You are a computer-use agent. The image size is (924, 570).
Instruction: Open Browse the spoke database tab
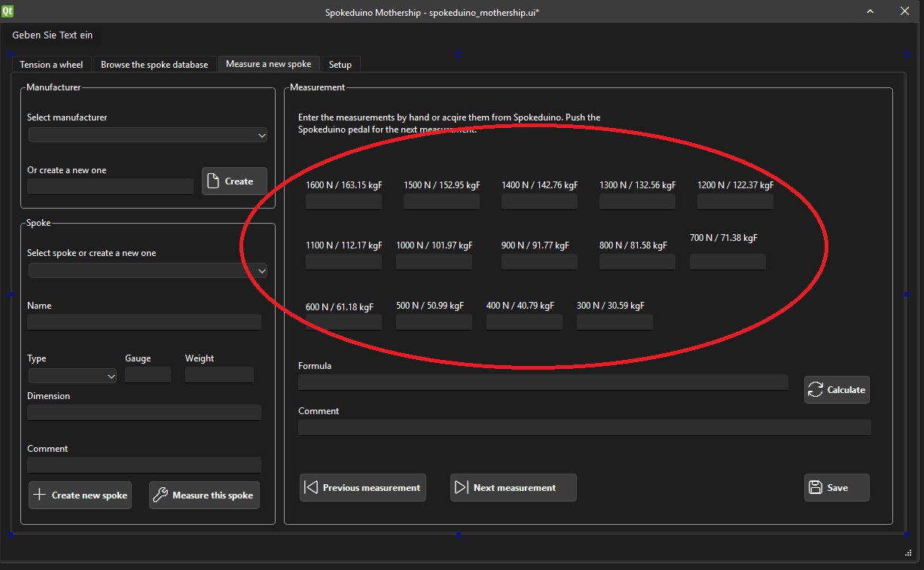point(154,65)
